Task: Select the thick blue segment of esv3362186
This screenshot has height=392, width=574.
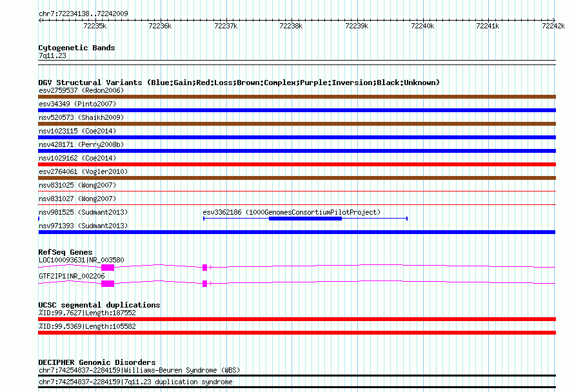Action: [305, 219]
